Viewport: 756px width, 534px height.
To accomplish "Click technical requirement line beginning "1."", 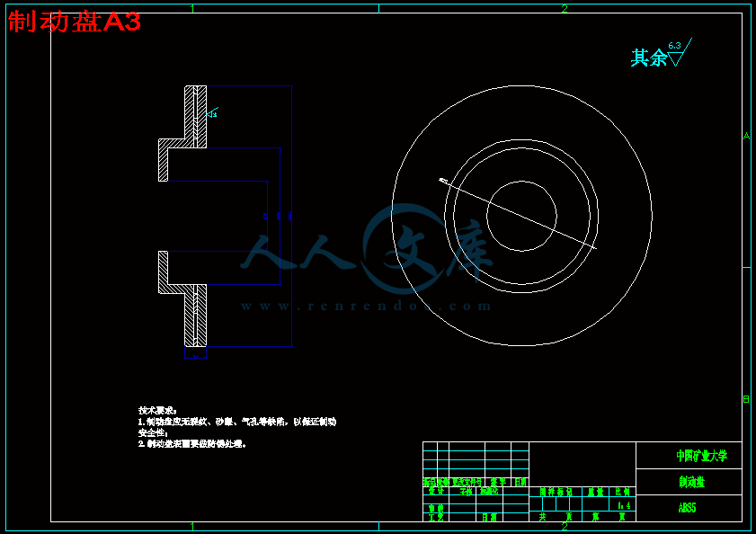I will tap(236, 423).
